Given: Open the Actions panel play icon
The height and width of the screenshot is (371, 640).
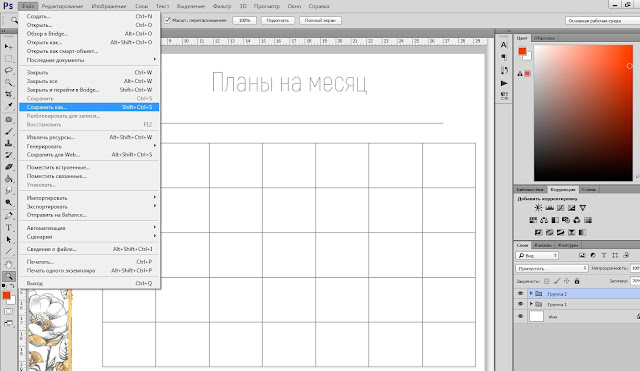Looking at the screenshot, I should coord(504,83).
